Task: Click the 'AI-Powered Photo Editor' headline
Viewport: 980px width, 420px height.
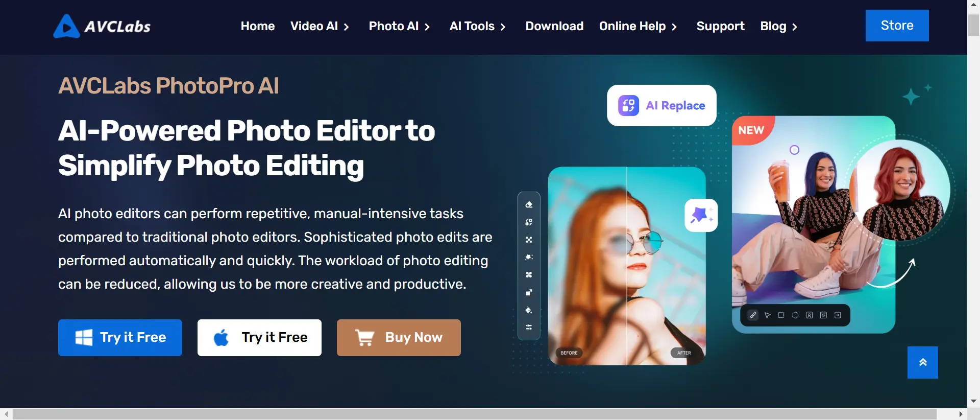Action: (247, 148)
